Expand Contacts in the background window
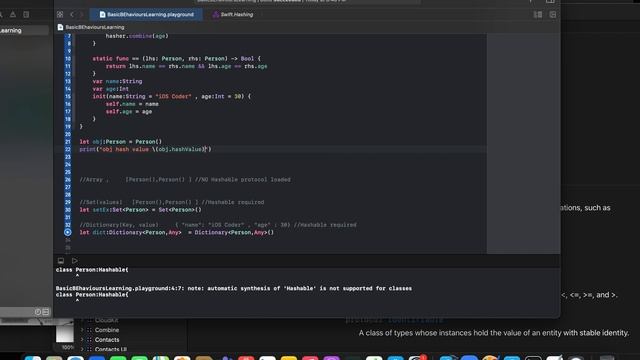640x360 pixels. click(83, 340)
